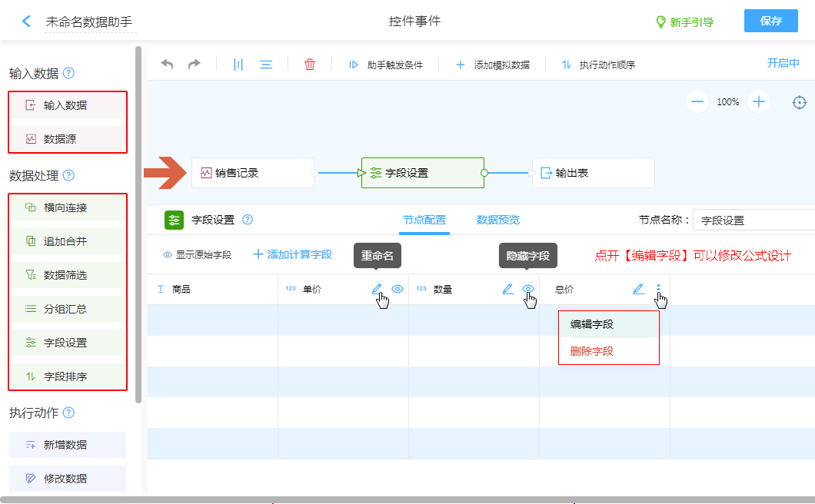Toggle the eye icon in 数量 column
This screenshot has height=504, width=815.
click(528, 289)
